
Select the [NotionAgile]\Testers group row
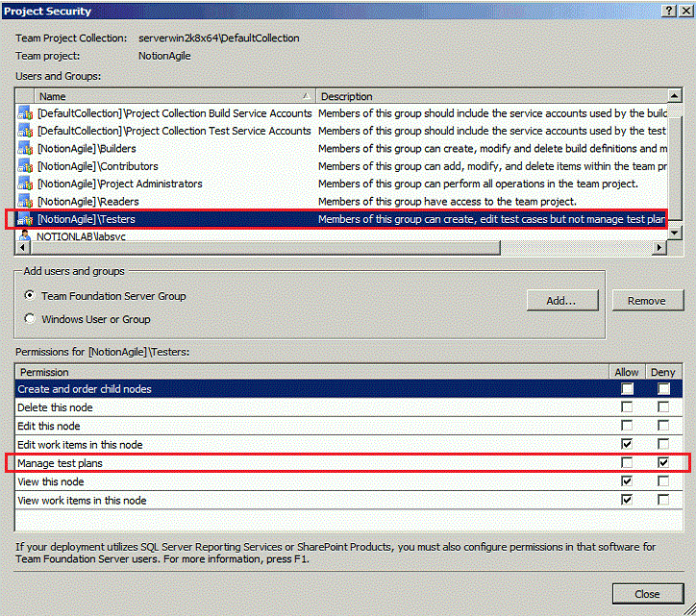[342, 219]
